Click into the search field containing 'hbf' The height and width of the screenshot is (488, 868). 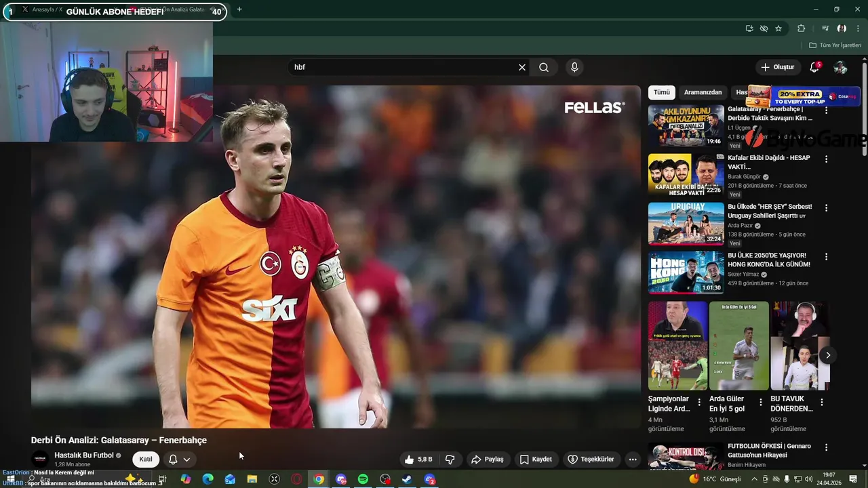pos(403,67)
